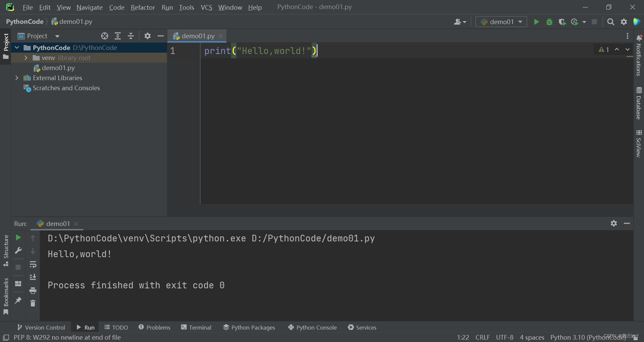Image resolution: width=644 pixels, height=342 pixels.
Task: Toggle scroll to end in Run console
Action: point(33,277)
